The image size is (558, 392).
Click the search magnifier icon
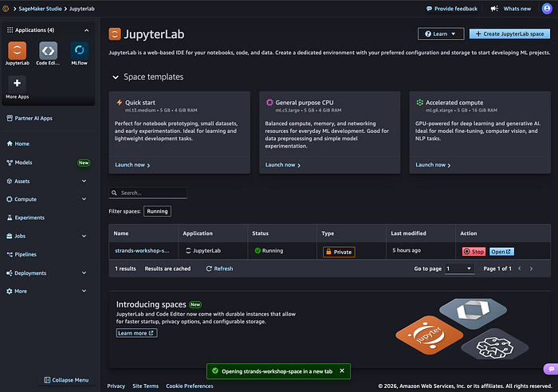[x=114, y=193]
